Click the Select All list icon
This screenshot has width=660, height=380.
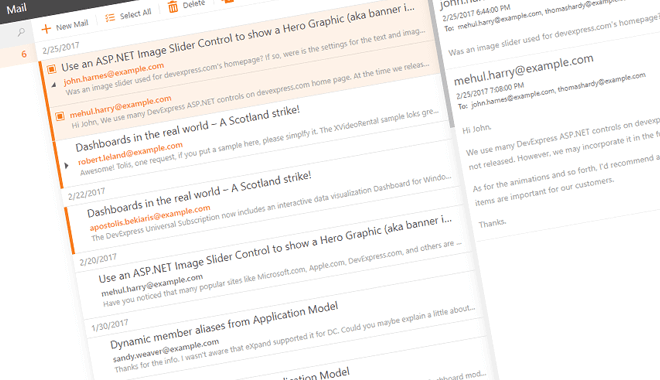110,18
